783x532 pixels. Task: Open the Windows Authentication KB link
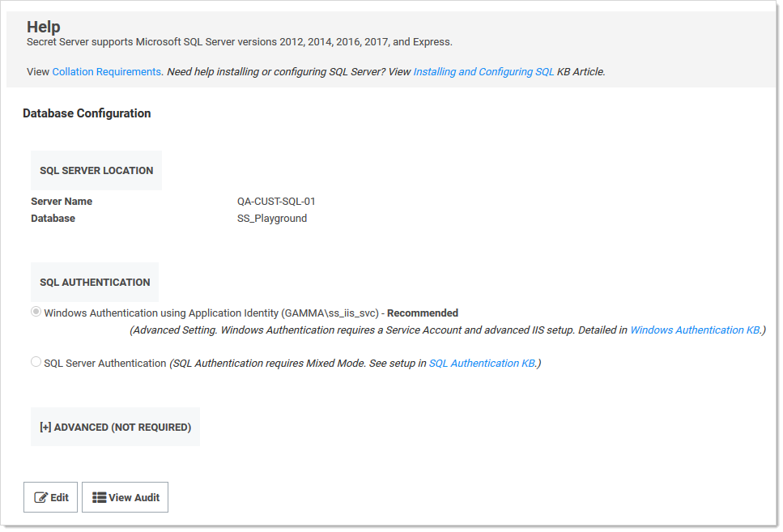pyautogui.click(x=695, y=330)
